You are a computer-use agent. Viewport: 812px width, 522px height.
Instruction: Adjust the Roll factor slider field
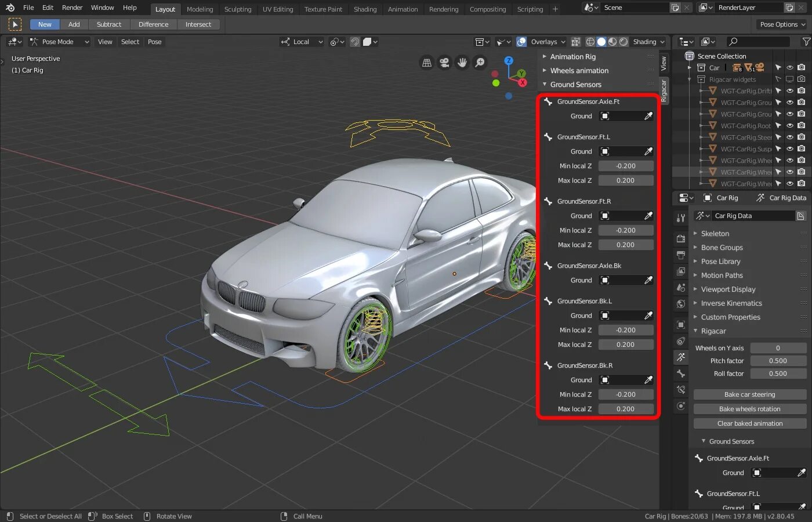[x=778, y=374]
